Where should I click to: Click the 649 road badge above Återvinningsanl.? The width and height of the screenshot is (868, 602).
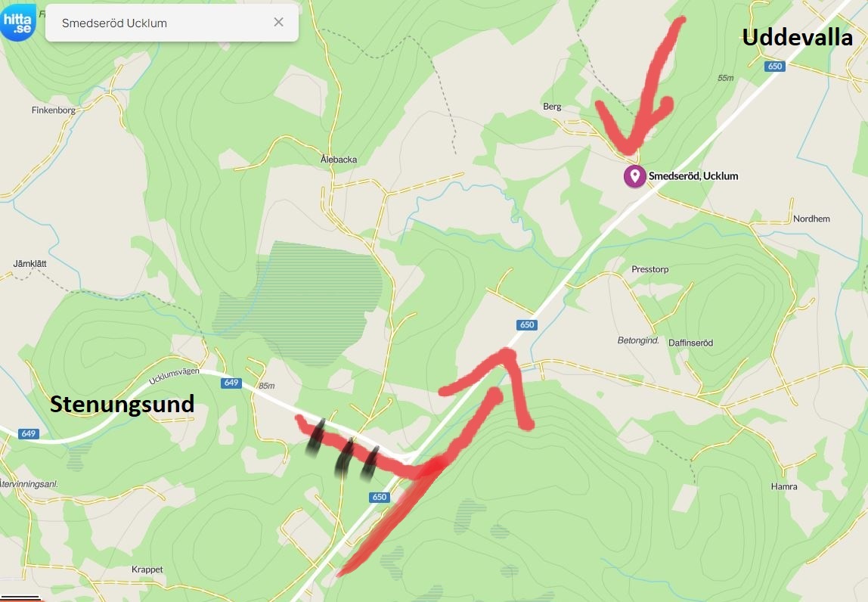coord(28,433)
